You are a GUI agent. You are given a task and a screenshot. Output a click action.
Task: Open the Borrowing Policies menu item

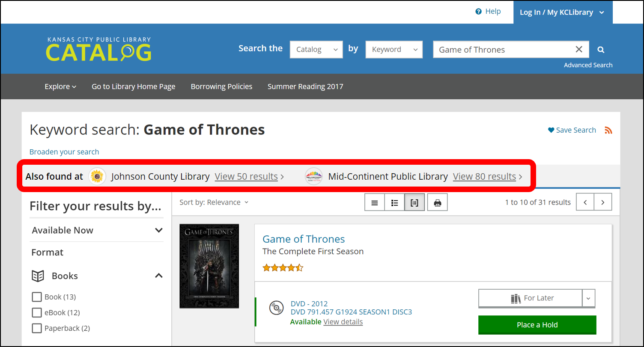(221, 86)
